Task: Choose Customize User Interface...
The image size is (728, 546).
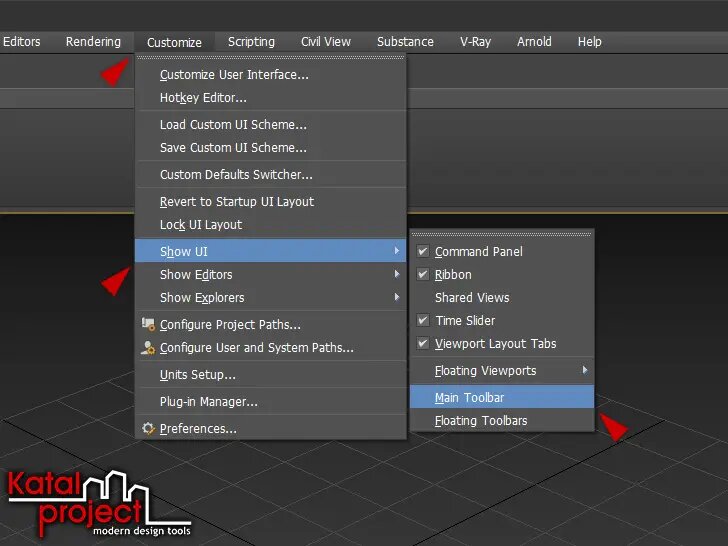Action: tap(271, 75)
